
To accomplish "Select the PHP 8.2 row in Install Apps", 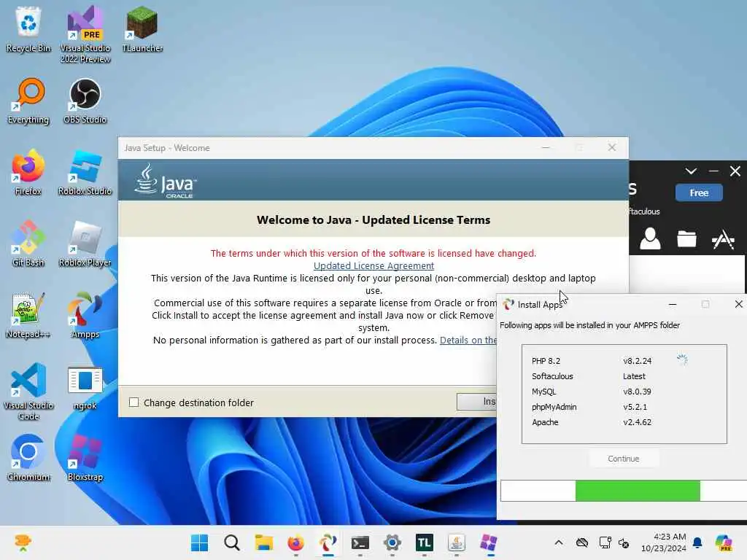I will [624, 361].
